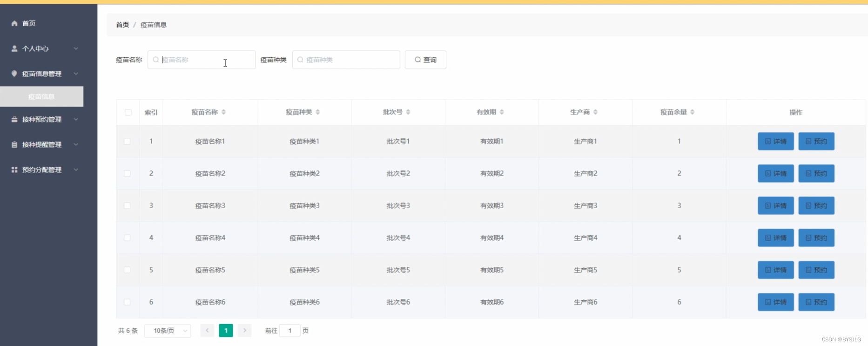Viewport: 868px width, 346px height.
Task: Click 详情 button for row 疫苗名称3
Action: 776,205
